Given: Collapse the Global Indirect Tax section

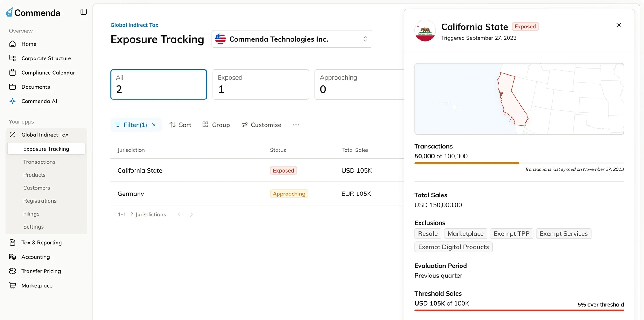Looking at the screenshot, I should coord(45,135).
